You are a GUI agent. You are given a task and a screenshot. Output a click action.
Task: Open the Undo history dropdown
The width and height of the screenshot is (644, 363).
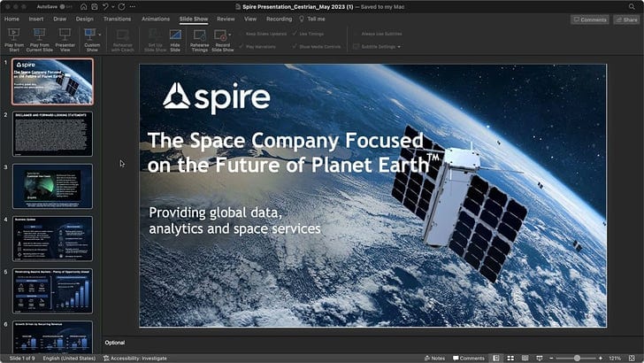click(112, 6)
